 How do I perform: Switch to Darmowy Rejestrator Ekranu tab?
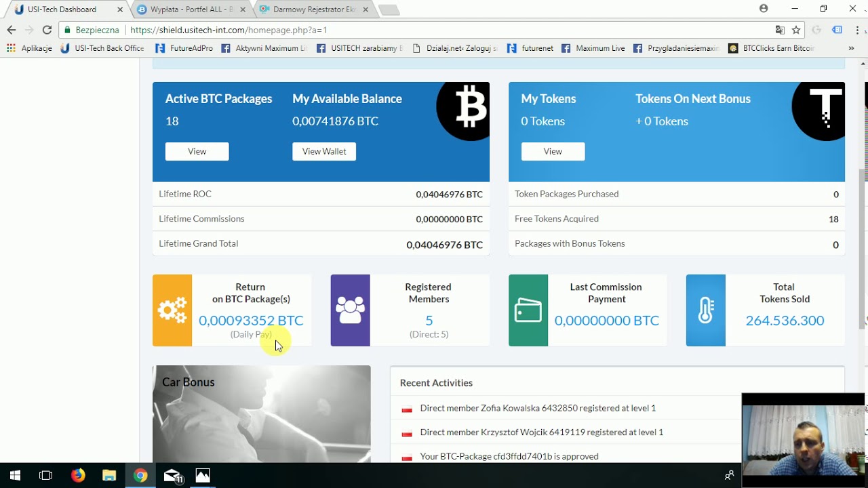[x=314, y=9]
